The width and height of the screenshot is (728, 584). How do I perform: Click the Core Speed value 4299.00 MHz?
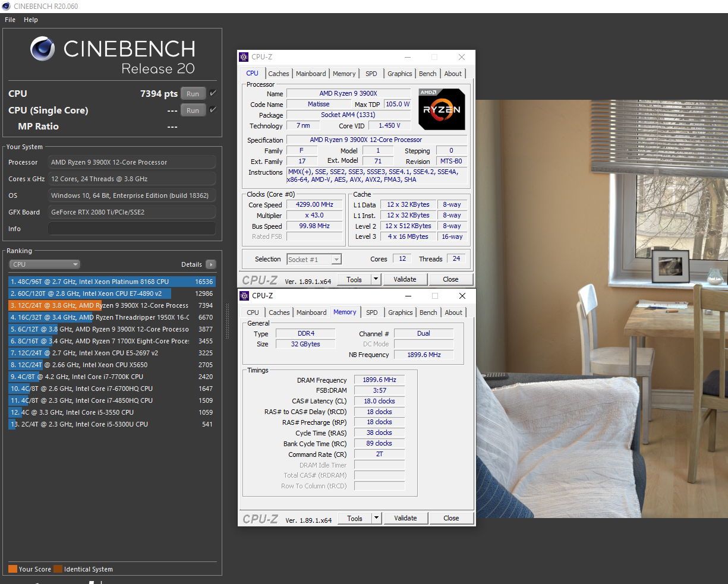(x=315, y=204)
